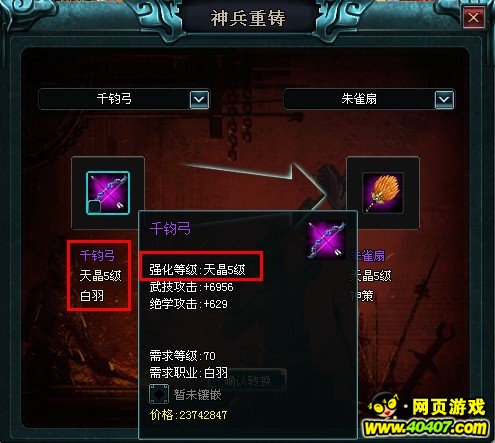Click the 价格:23742847 price text

189,415
